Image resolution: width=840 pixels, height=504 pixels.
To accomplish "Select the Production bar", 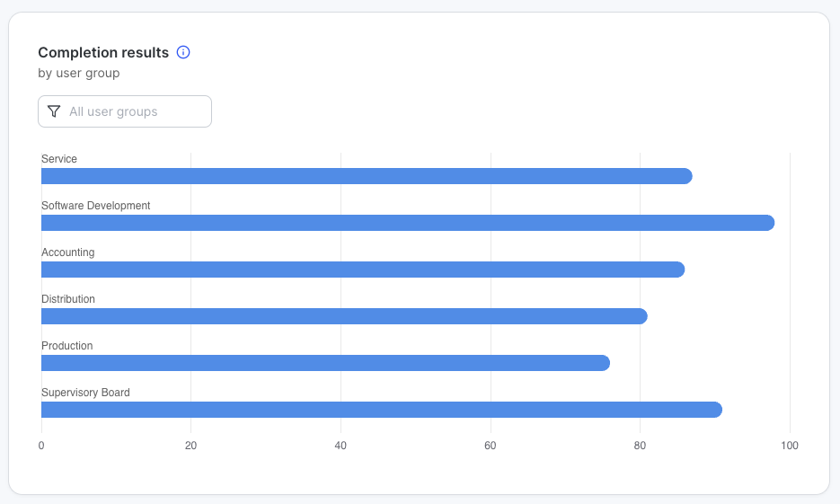I will click(x=325, y=363).
